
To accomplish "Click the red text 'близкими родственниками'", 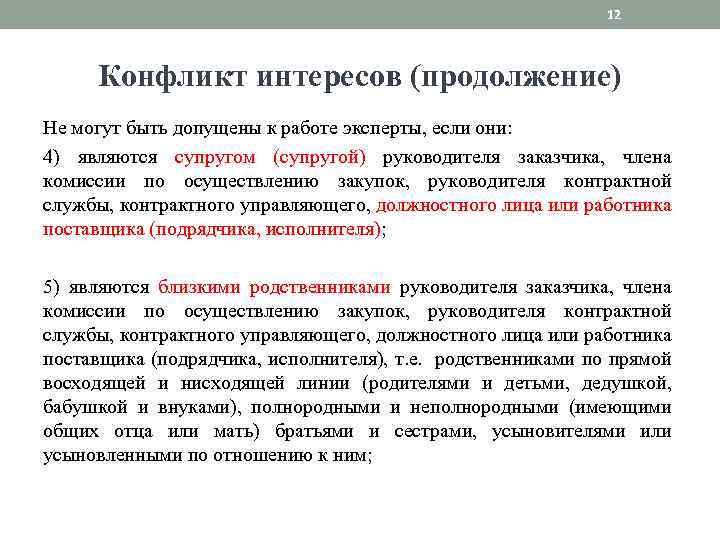I will coord(274,287).
